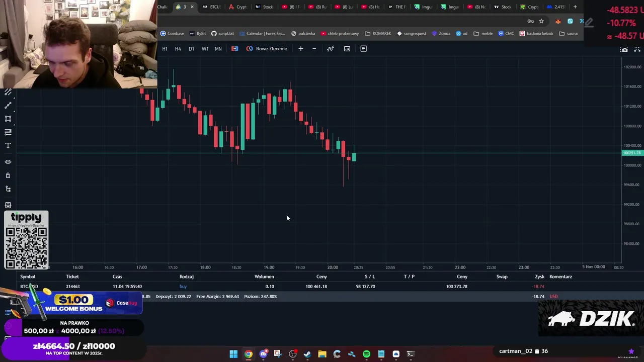Zoom out chart with minus icon

[x=314, y=49]
